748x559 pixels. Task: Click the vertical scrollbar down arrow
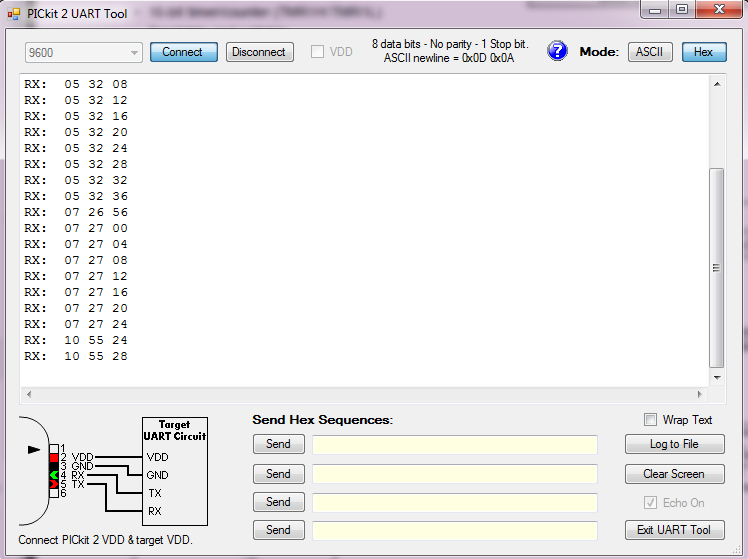click(x=716, y=379)
